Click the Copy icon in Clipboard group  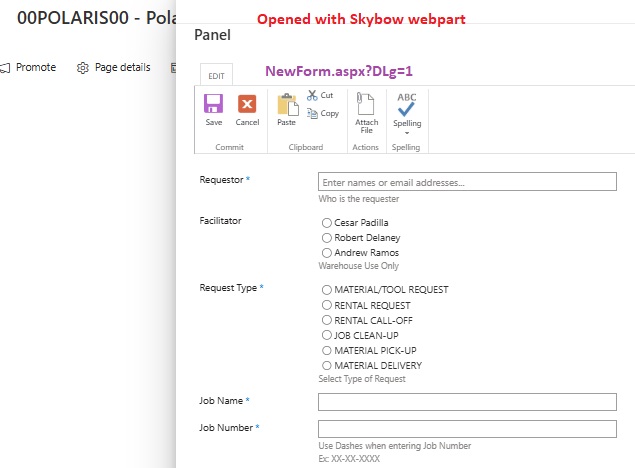313,113
